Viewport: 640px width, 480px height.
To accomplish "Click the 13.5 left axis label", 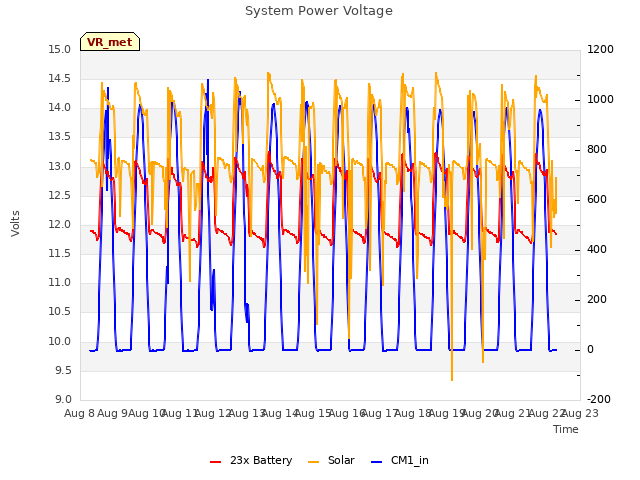I will click(60, 137).
